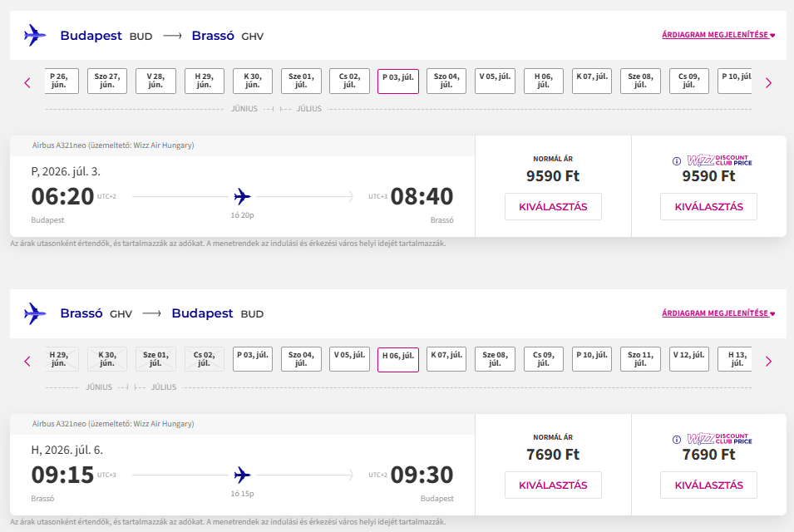
Task: Click the plane icon beside Brassó to Budapest heading
Action: (35, 314)
